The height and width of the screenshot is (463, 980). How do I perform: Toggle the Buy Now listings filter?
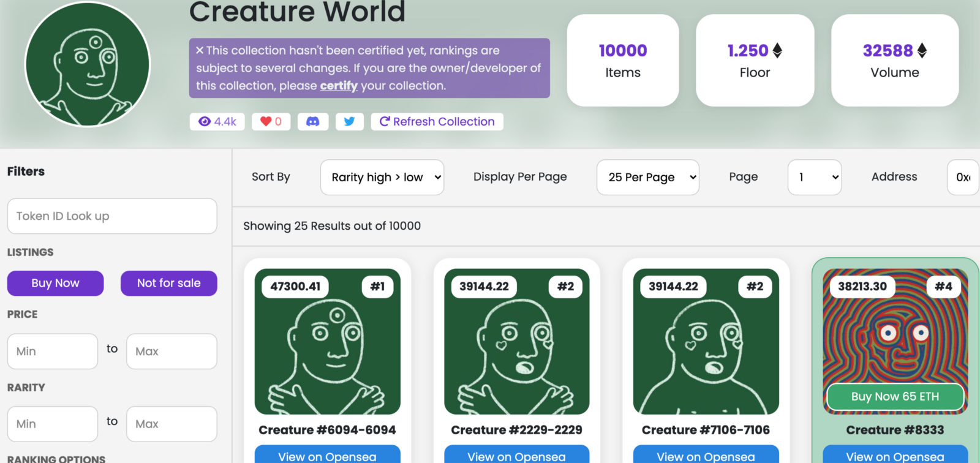coord(55,283)
